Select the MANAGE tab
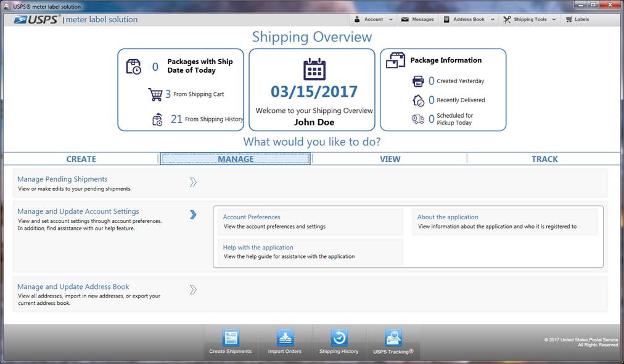This screenshot has width=624, height=364. pyautogui.click(x=235, y=159)
